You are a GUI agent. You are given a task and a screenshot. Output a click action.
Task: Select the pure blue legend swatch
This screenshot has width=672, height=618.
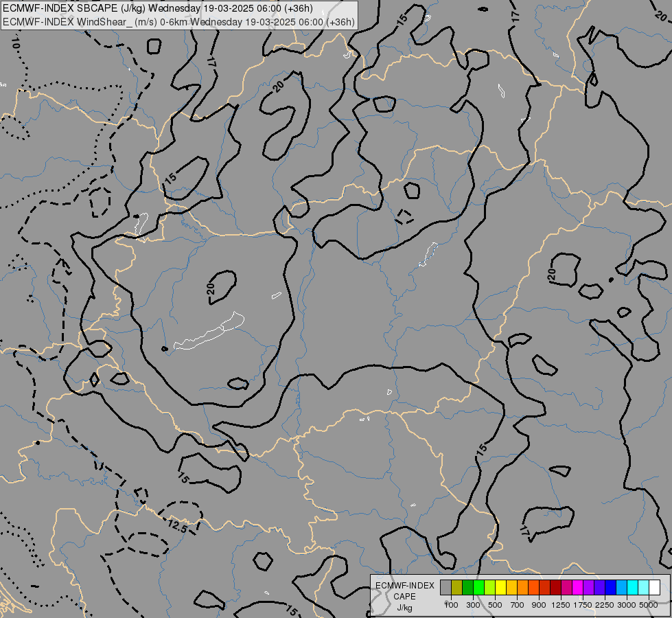(x=611, y=588)
